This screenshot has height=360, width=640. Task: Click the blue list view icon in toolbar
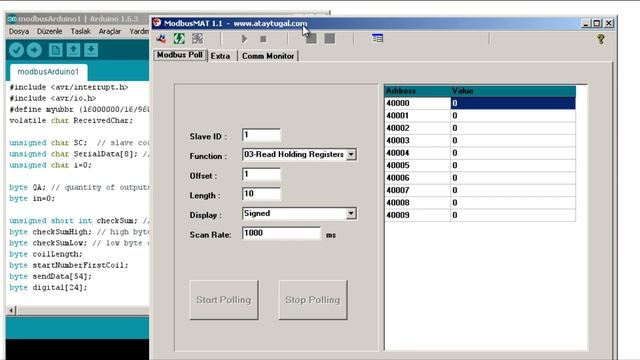click(x=378, y=38)
